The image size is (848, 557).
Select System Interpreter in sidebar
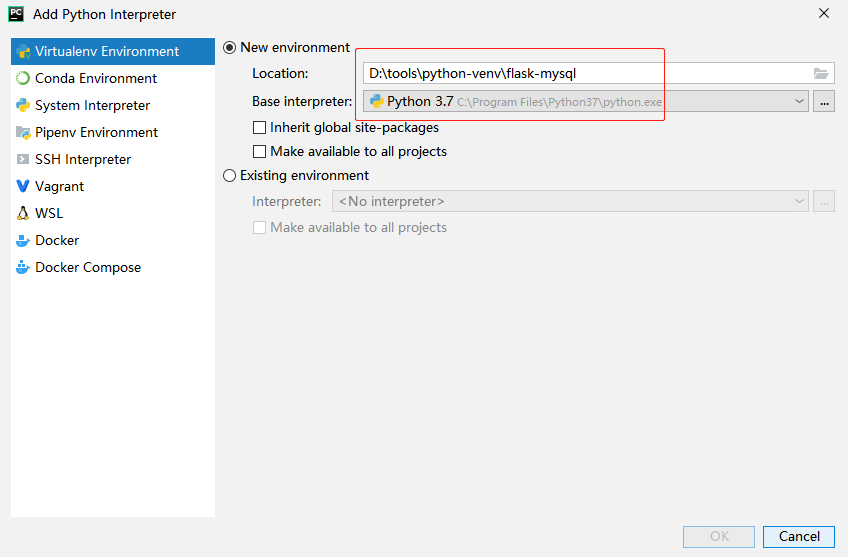[113, 105]
